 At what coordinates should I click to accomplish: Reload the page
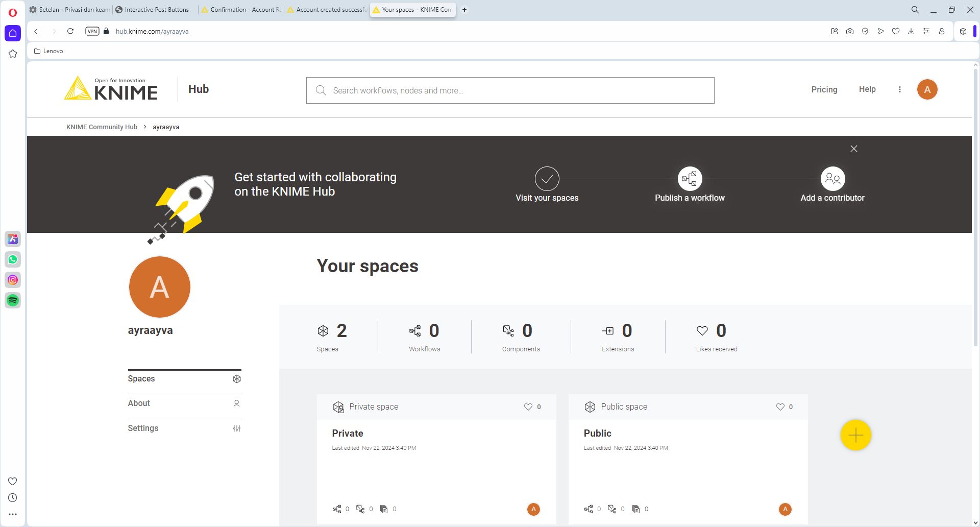click(x=70, y=31)
